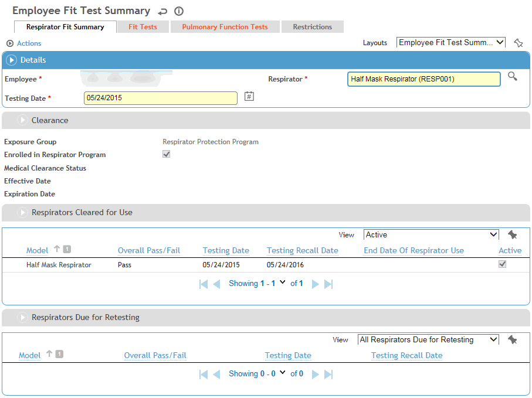Screen dimensions: 532x398
Task: Open the Layouts dropdown
Action: [x=450, y=42]
